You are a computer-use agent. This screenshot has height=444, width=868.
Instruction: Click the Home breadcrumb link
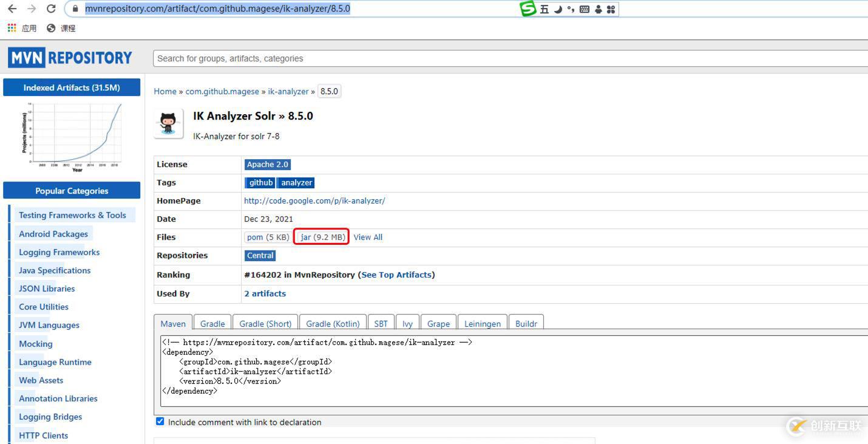coord(165,91)
